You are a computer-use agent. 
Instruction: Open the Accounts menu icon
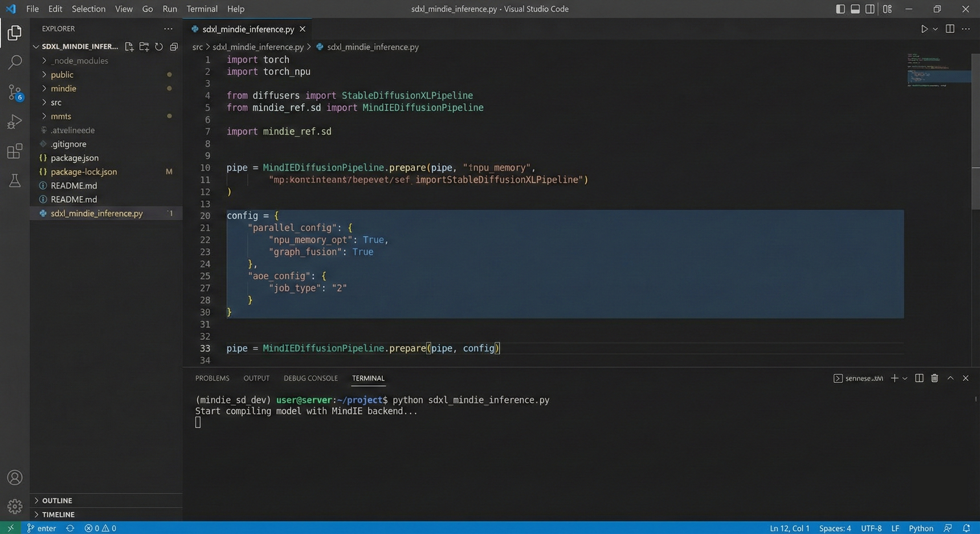15,478
